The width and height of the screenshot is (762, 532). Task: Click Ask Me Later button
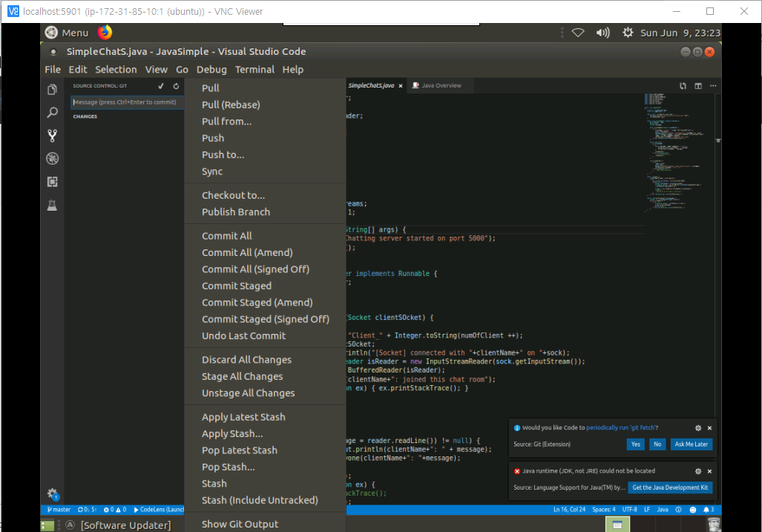[691, 444]
